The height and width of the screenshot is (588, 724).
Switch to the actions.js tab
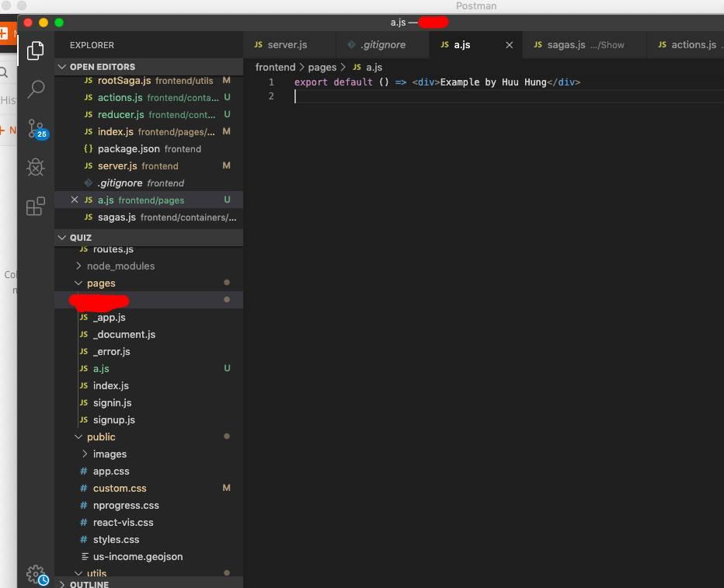tap(686, 45)
